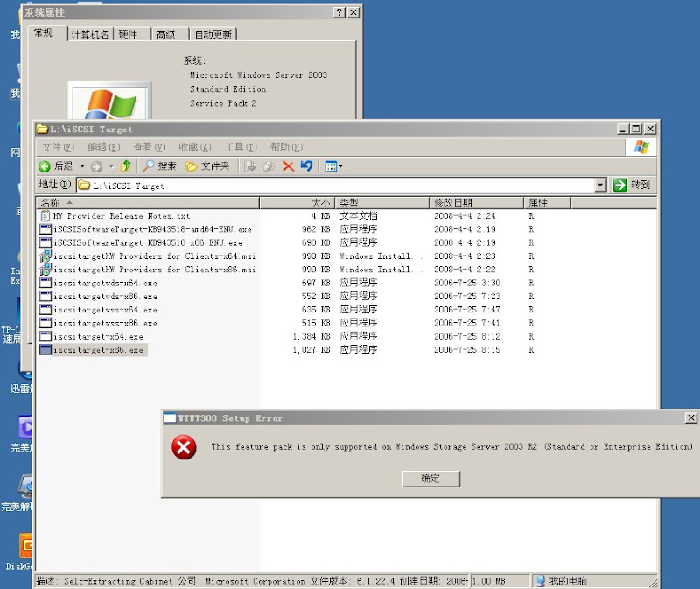This screenshot has width=700, height=589.
Task: Open the Views icon dropdown in toolbar
Action: [333, 166]
